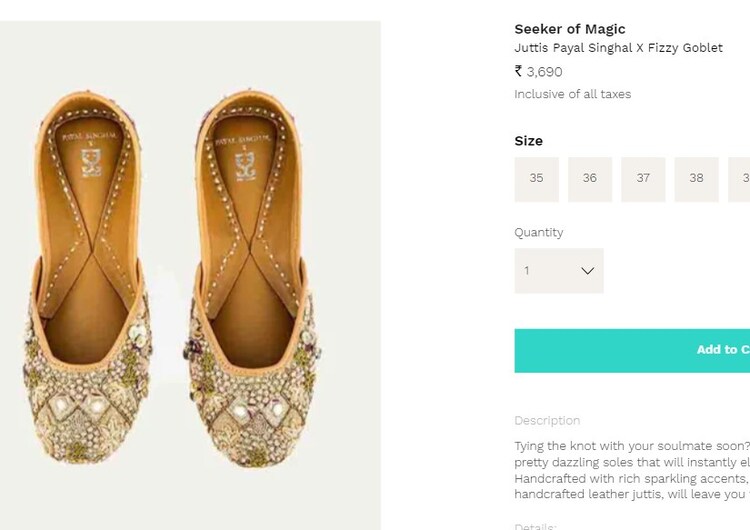Screen dimensions: 750x530
Task: Click the product description paragraph
Action: pyautogui.click(x=632, y=470)
